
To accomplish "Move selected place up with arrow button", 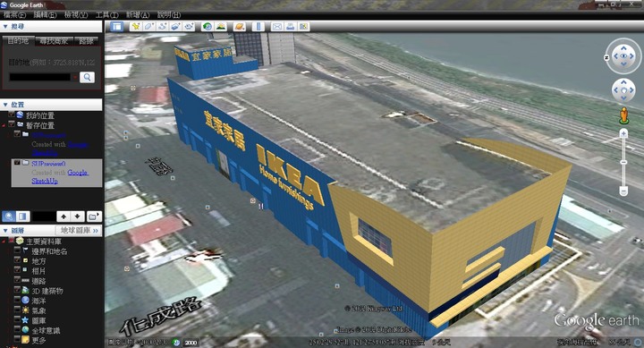I will tap(64, 216).
